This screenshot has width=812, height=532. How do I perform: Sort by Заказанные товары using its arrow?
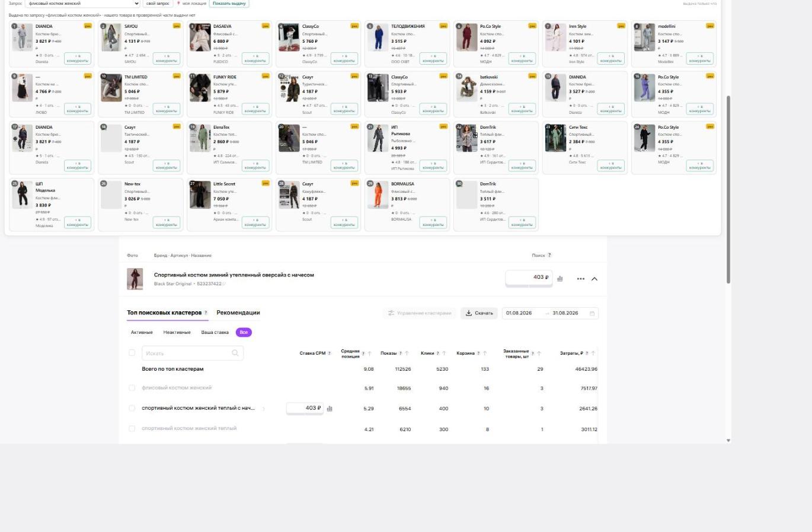pos(539,353)
